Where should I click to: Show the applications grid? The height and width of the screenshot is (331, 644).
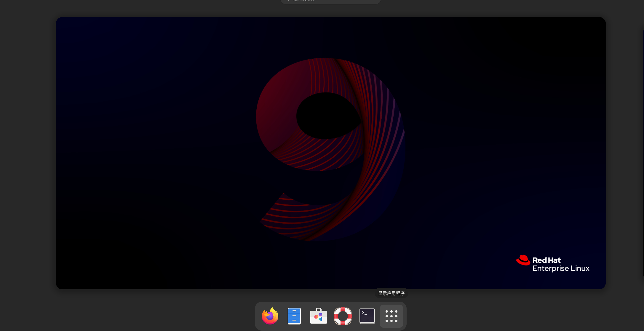391,316
